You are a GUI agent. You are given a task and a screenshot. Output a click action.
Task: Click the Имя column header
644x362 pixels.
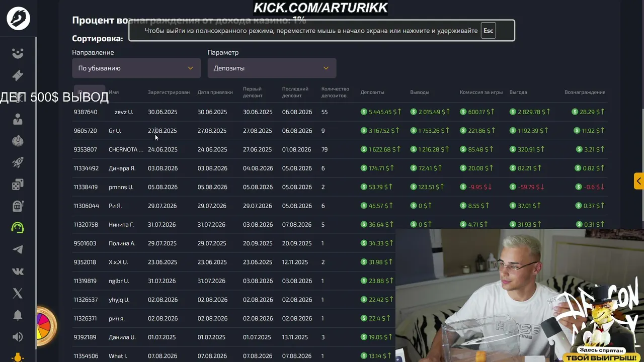pyautogui.click(x=114, y=93)
